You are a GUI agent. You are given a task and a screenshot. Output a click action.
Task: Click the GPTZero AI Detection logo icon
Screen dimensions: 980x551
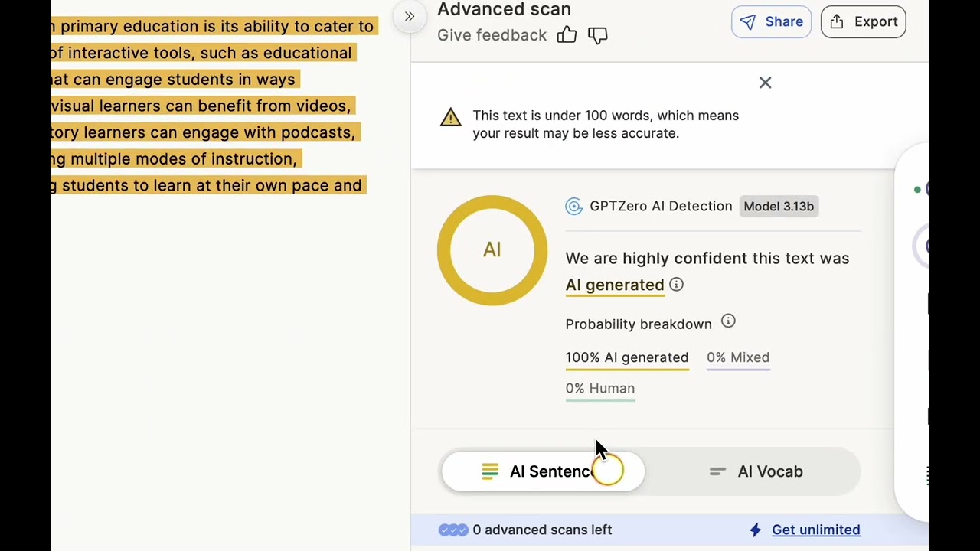pyautogui.click(x=573, y=206)
